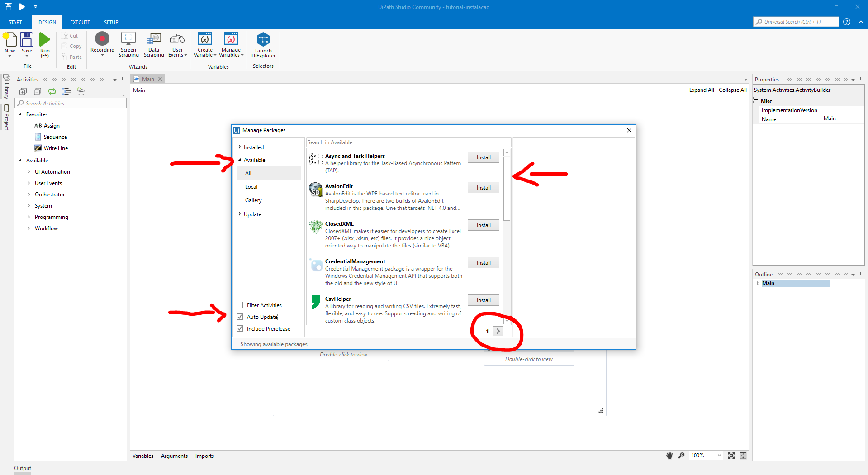Click the Copy tool in the Edit group
This screenshot has height=475, width=868.
[71, 46]
